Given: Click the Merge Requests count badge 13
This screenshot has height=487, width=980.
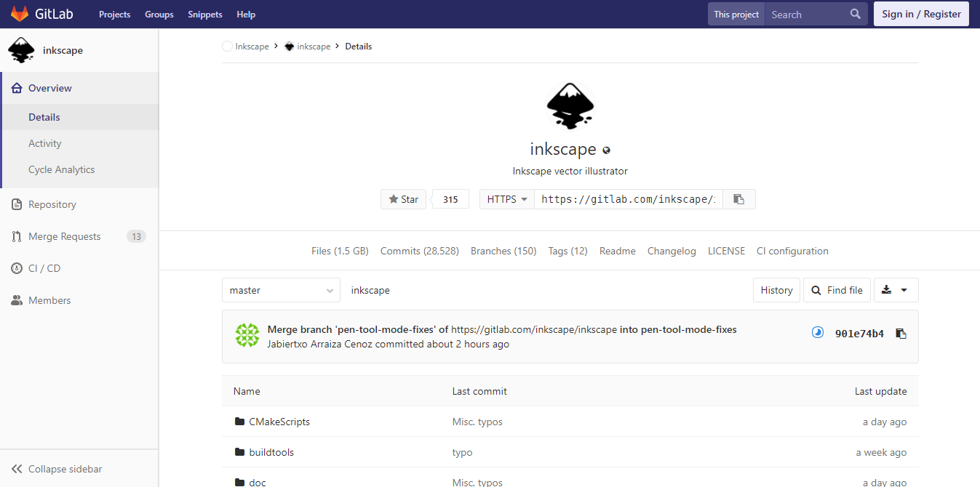Looking at the screenshot, I should click(x=136, y=236).
